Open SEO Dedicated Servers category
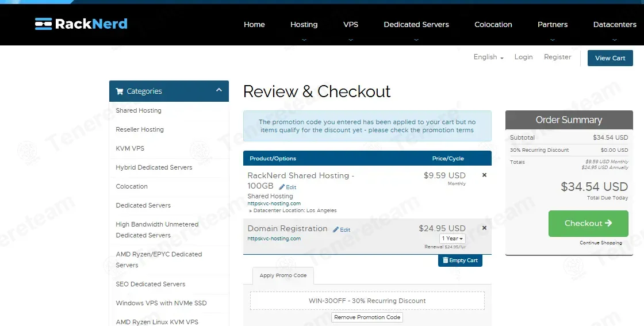 tap(150, 284)
